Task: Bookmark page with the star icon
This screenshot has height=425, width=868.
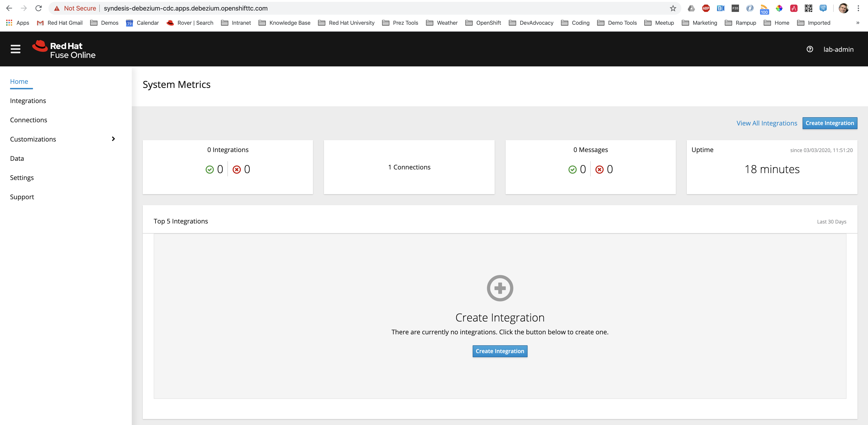Action: (x=673, y=8)
